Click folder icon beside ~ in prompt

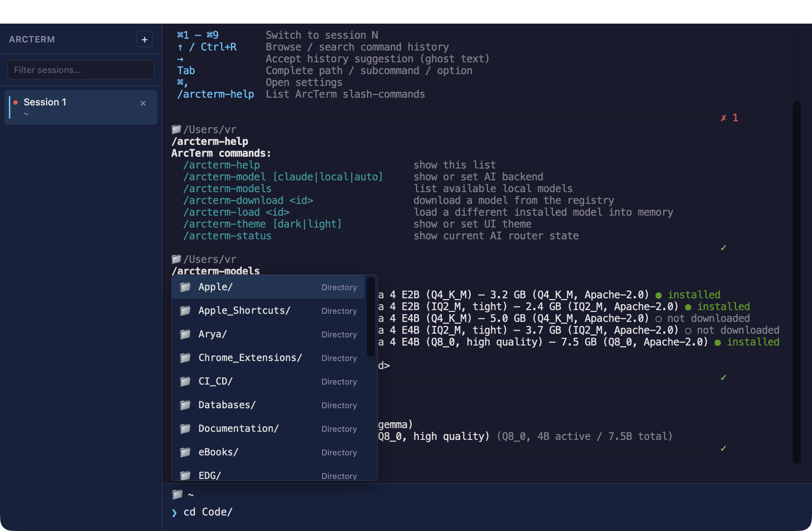(178, 494)
